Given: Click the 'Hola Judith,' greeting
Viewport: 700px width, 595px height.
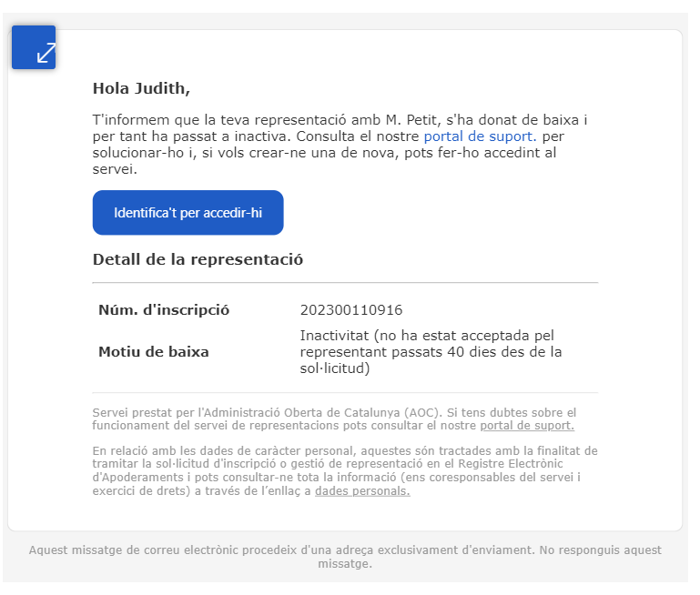Looking at the screenshot, I should tap(141, 88).
